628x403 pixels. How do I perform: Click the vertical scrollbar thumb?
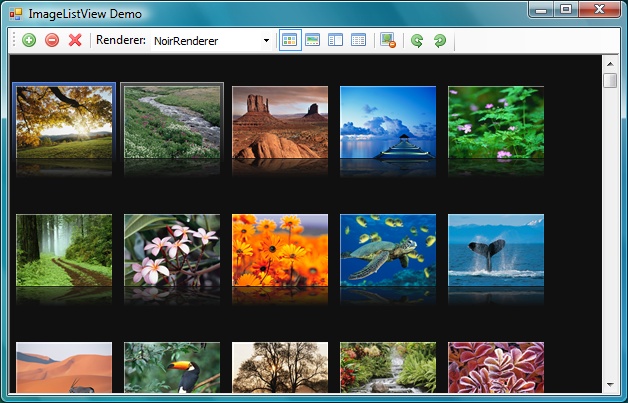click(610, 80)
